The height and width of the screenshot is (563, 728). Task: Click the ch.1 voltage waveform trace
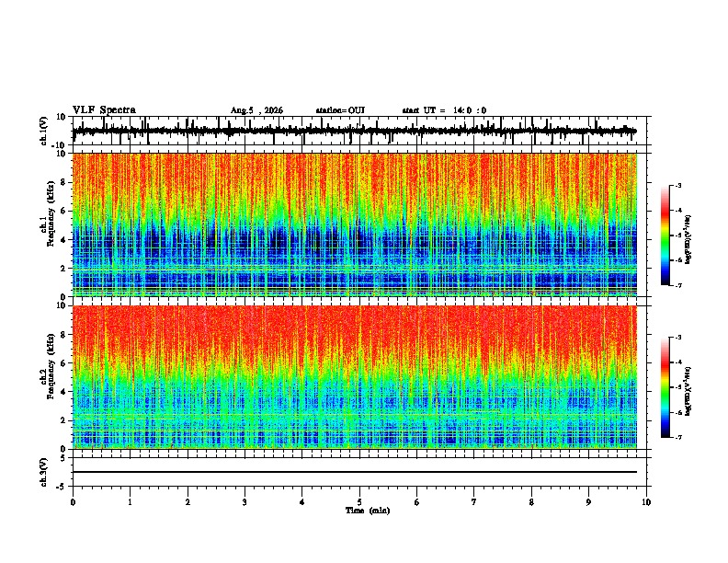354,131
